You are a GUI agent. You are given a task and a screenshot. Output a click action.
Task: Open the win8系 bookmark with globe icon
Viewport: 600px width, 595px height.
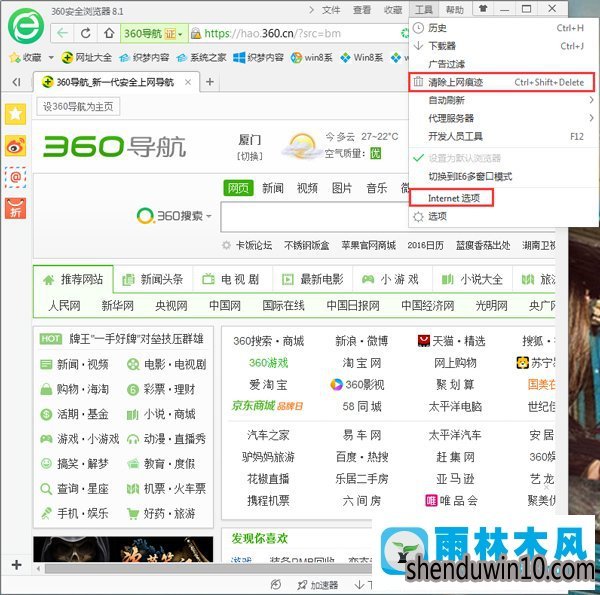coord(311,58)
